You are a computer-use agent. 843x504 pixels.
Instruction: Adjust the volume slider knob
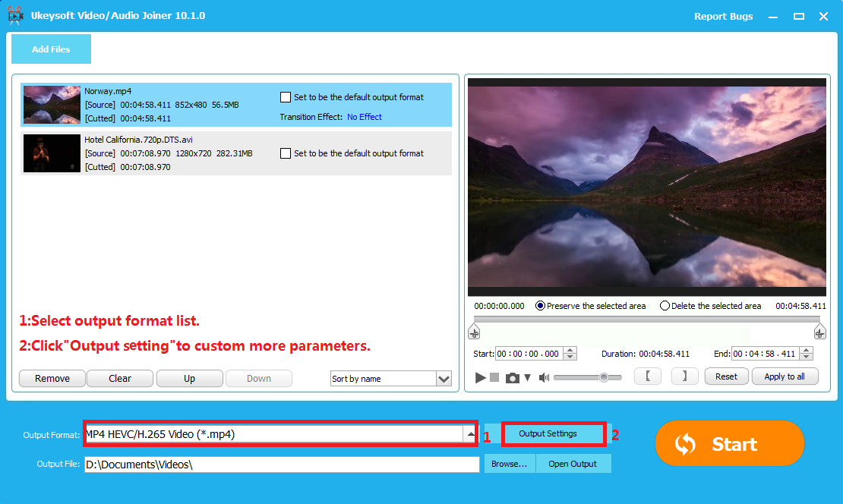pos(604,378)
